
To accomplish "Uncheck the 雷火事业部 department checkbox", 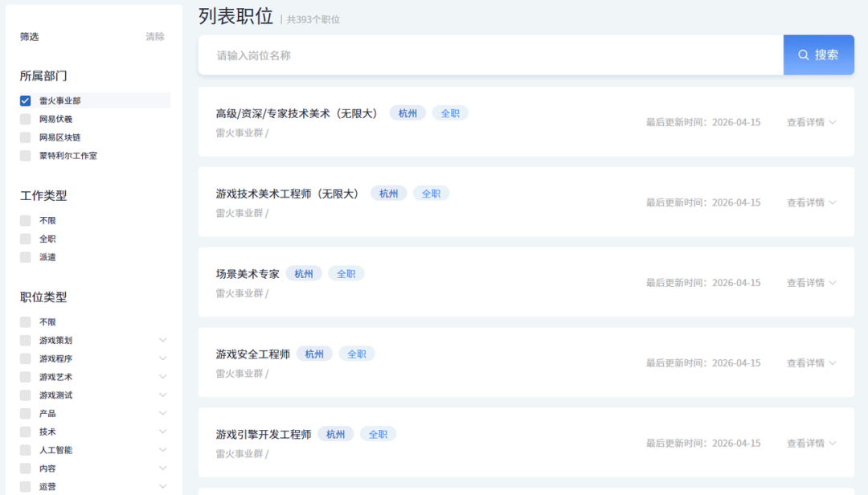I will click(25, 100).
